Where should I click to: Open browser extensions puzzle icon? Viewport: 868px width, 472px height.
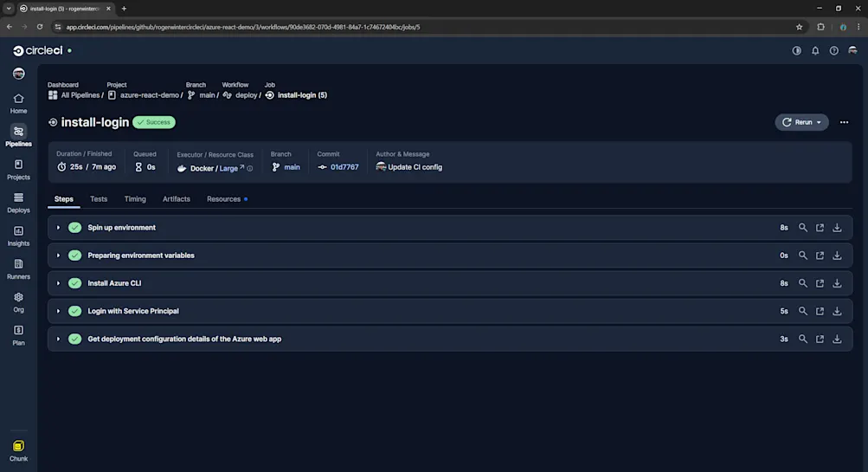tap(821, 27)
